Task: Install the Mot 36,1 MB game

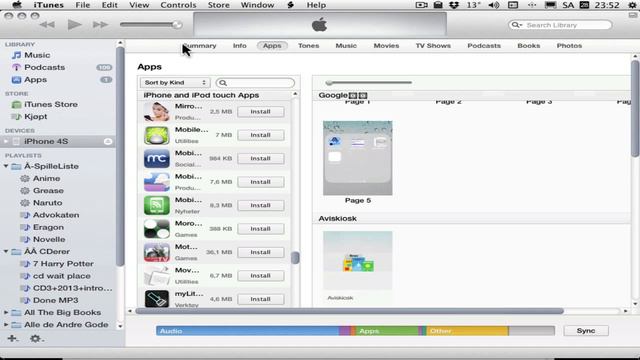Action: click(x=260, y=252)
